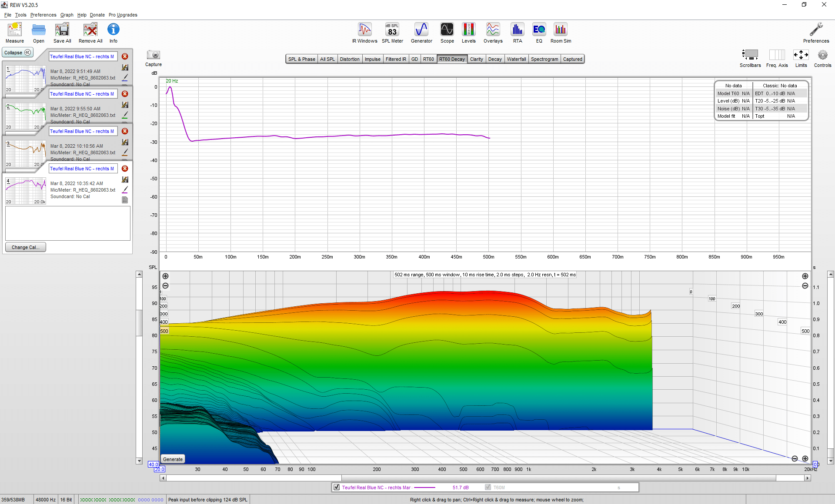Toggle graph Scrollbars icon

(750, 55)
